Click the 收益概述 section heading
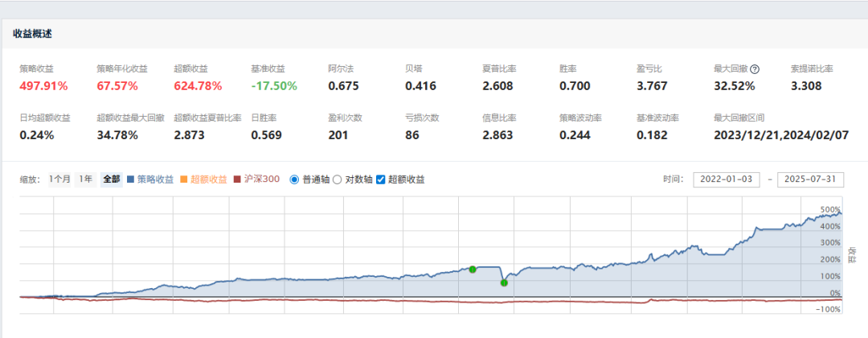Image resolution: width=868 pixels, height=338 pixels. [33, 34]
